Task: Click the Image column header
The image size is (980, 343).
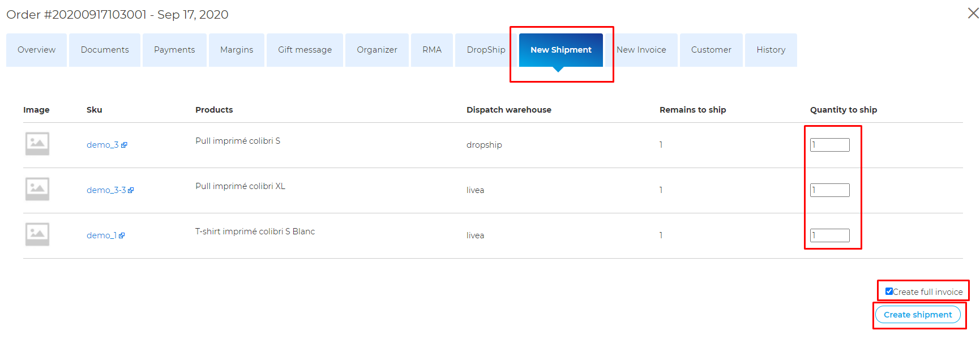Action: [36, 110]
